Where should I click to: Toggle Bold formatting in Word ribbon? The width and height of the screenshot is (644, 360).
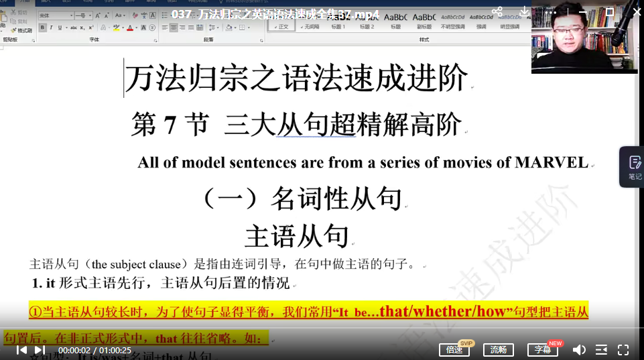coord(42,27)
